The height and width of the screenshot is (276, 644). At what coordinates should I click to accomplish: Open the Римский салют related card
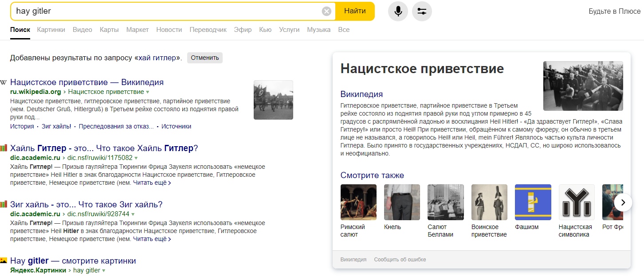(x=358, y=211)
